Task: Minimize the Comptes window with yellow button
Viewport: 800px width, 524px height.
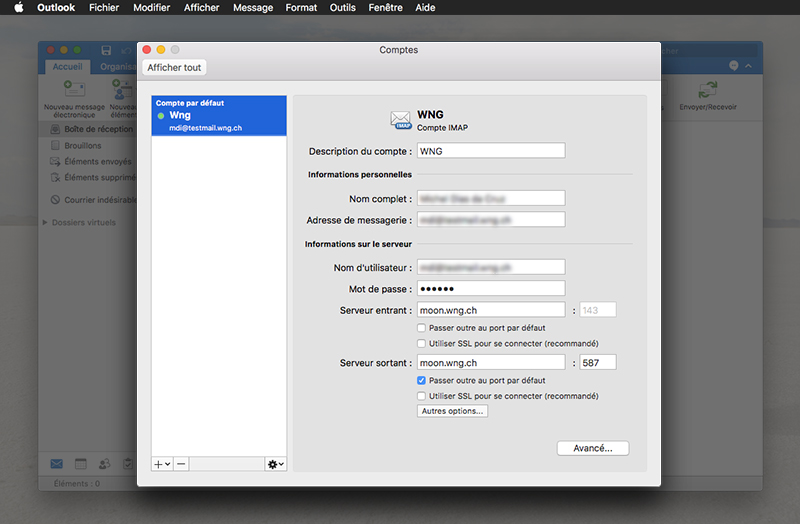Action: pyautogui.click(x=161, y=49)
